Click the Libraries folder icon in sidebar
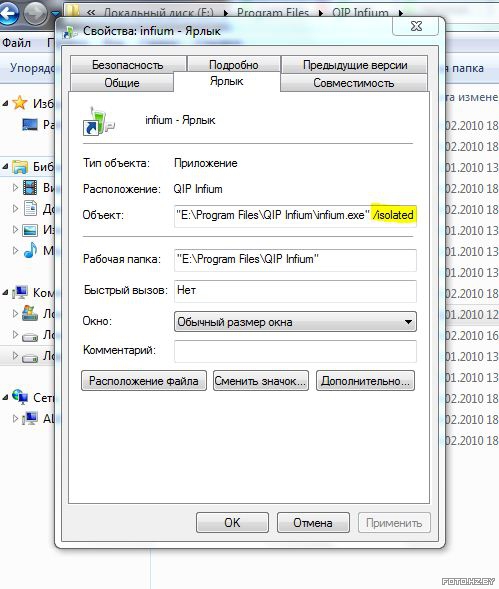Viewport: 499px width, 589px height. pyautogui.click(x=20, y=166)
